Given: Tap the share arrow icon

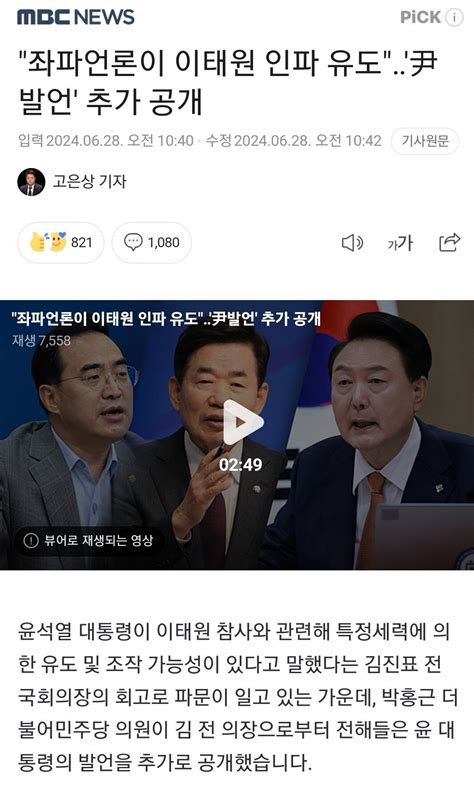Looking at the screenshot, I should (x=449, y=243).
